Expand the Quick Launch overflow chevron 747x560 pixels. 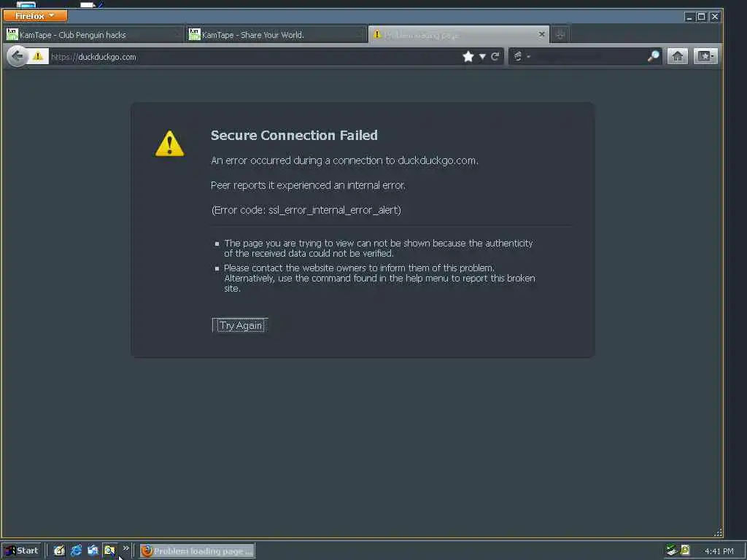click(125, 548)
